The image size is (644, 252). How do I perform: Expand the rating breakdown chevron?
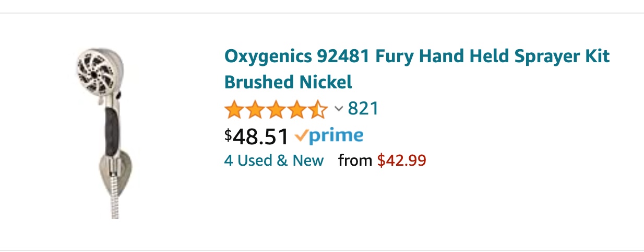[x=339, y=109]
